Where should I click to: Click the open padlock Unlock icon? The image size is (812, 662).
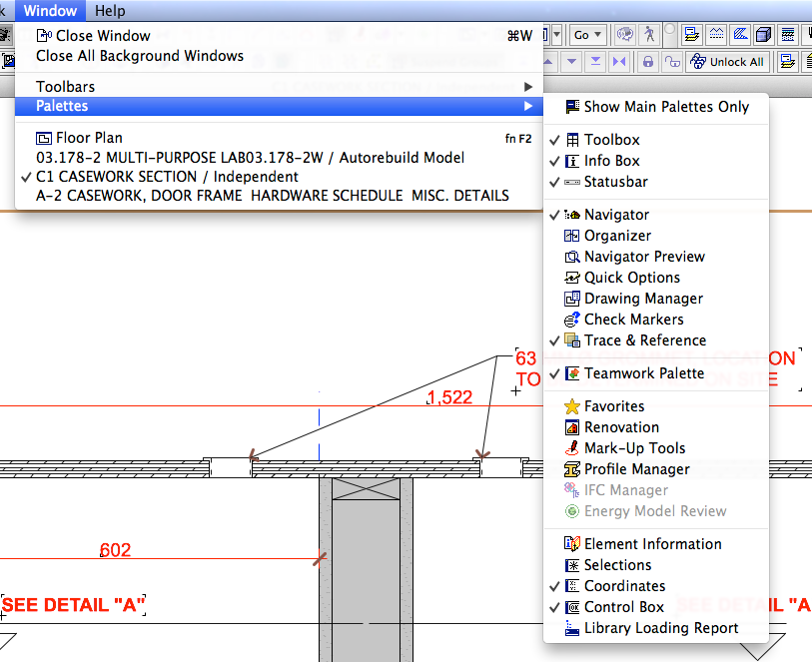tap(673, 61)
